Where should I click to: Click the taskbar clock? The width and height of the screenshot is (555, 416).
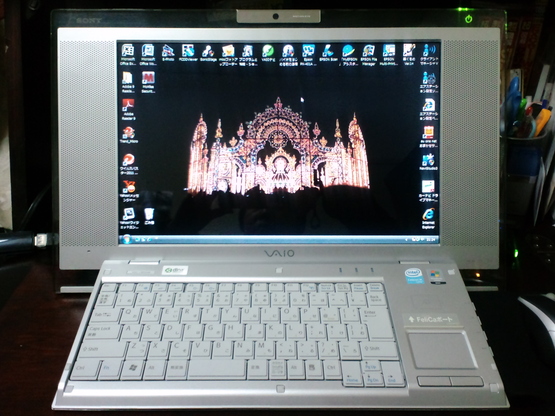tap(431, 240)
